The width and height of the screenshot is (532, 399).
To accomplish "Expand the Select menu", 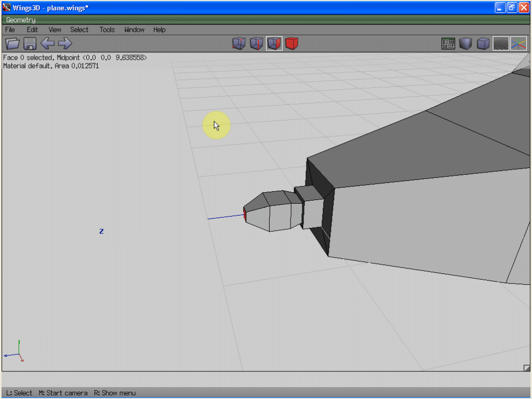I will click(79, 30).
